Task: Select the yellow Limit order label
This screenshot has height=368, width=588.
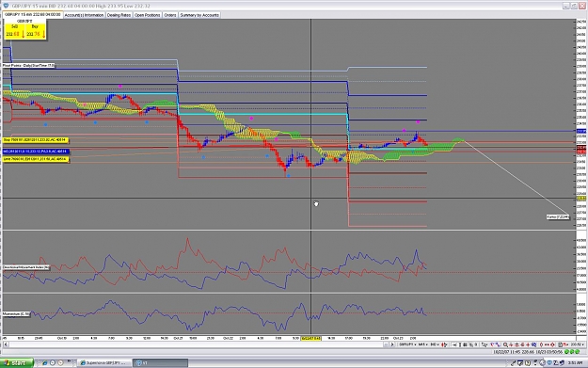Action: point(36,159)
